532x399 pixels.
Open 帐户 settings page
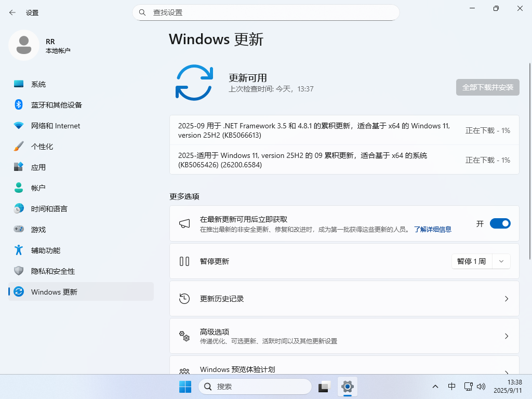81,188
